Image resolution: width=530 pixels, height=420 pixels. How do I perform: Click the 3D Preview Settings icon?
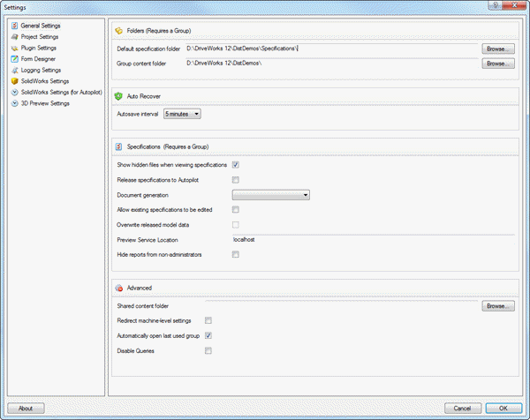(x=14, y=103)
